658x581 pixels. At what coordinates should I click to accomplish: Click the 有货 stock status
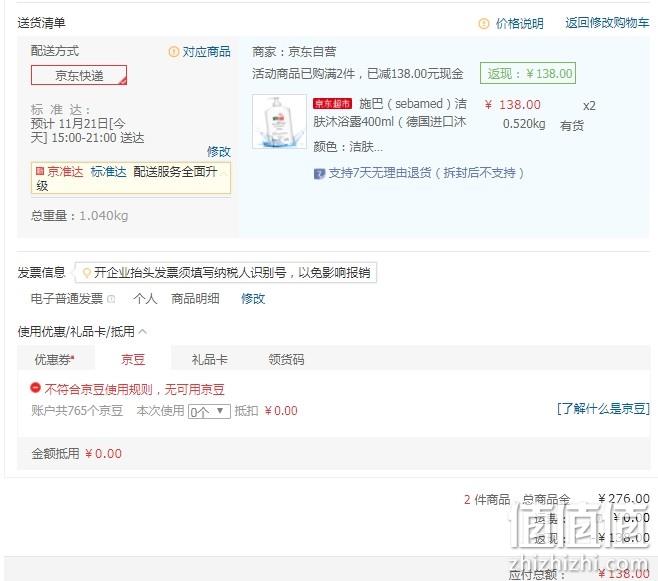572,125
